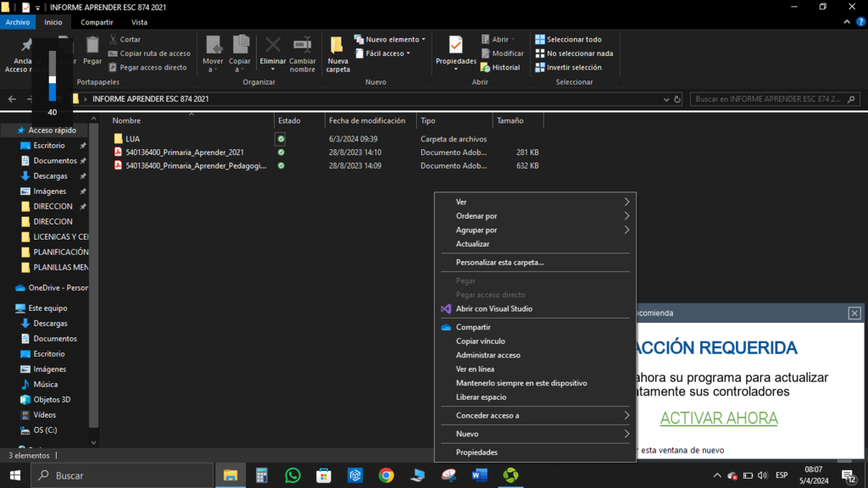Click the navigation pane scrollbar
The width and height of the screenshot is (868, 488).
[x=93, y=277]
